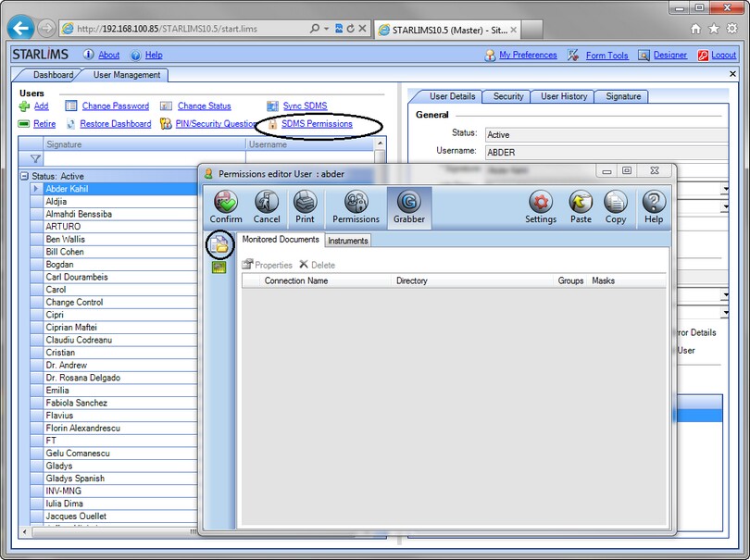Click the Delete button in Monitored Documents
The height and width of the screenshot is (560, 750).
tap(317, 265)
